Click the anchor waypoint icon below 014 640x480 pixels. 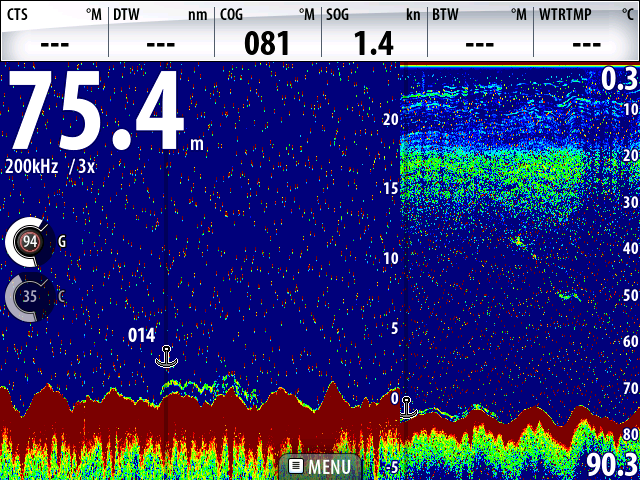(168, 356)
